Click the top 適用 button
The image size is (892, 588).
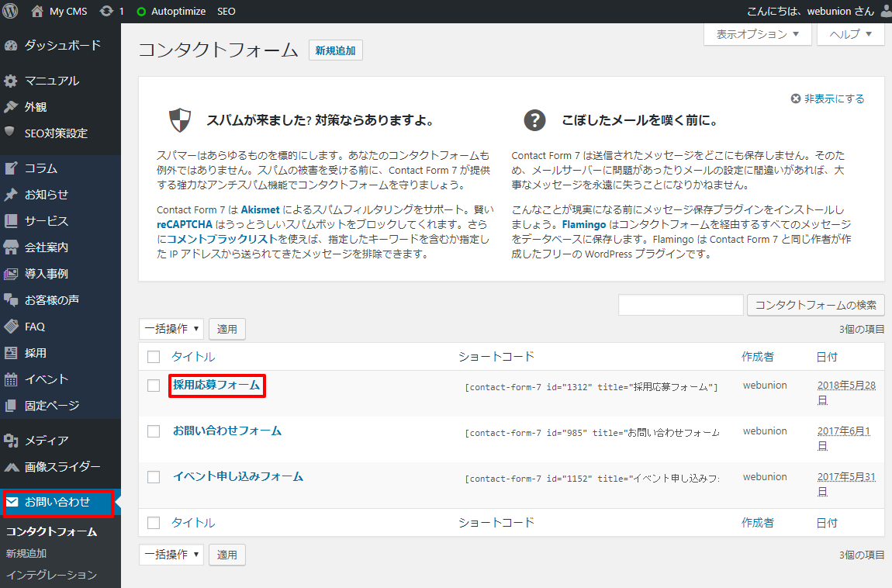click(227, 329)
